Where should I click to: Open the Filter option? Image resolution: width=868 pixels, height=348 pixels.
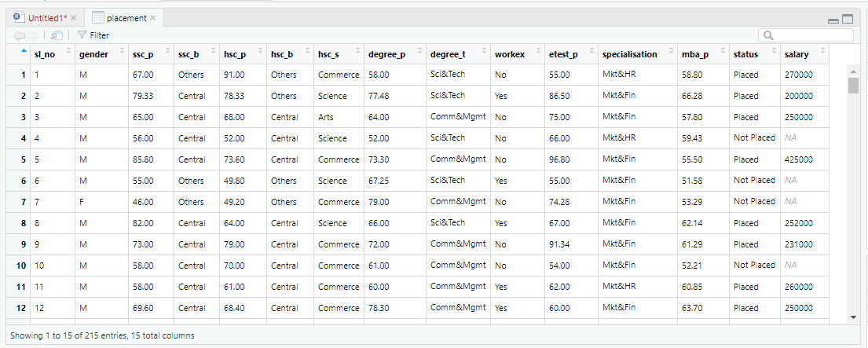click(93, 35)
